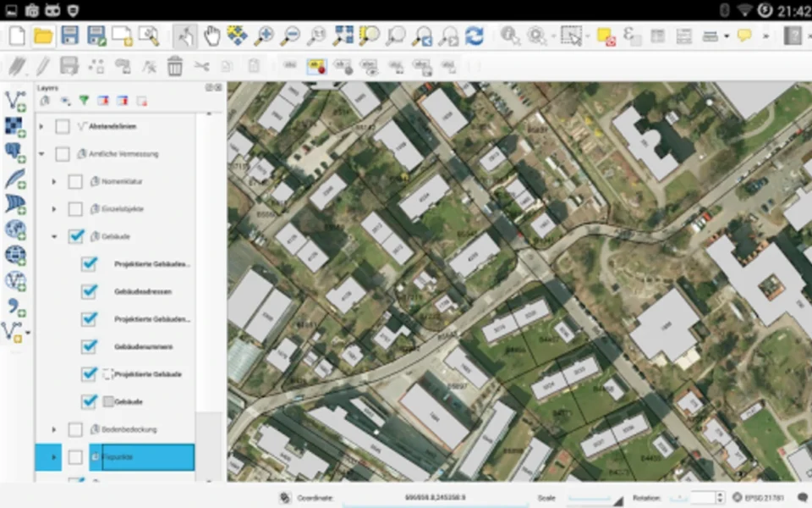Viewport: 812px width, 508px height.
Task: Expand the Abstandslinien layer arrow
Action: (x=41, y=126)
